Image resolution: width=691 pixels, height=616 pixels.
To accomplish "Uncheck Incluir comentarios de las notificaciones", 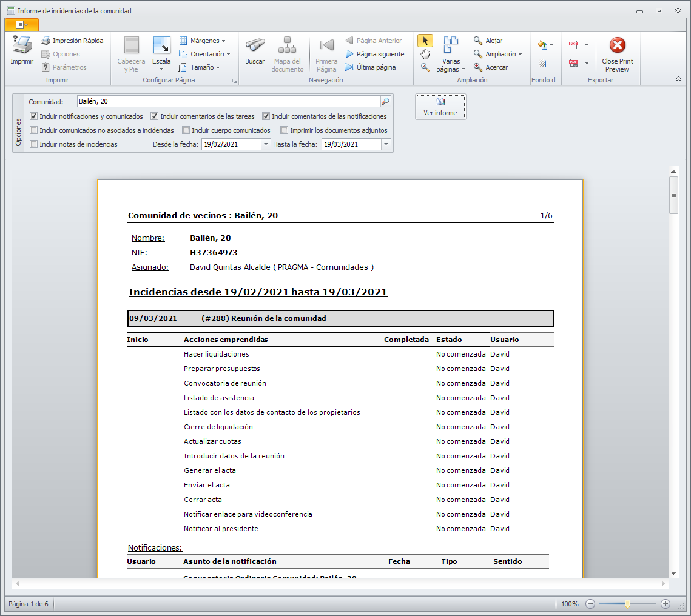I will [x=266, y=116].
